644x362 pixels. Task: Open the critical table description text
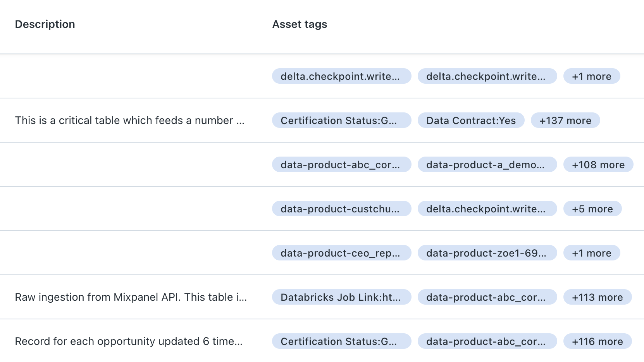pos(129,121)
